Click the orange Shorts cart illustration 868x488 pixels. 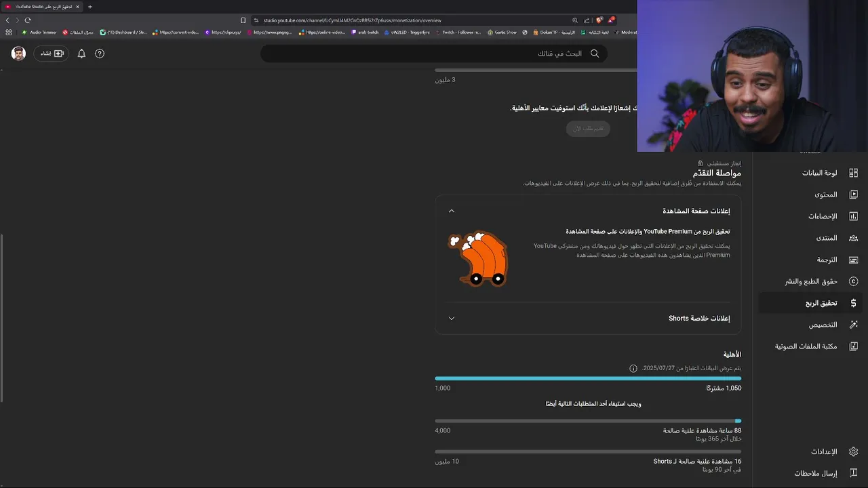[478, 259]
